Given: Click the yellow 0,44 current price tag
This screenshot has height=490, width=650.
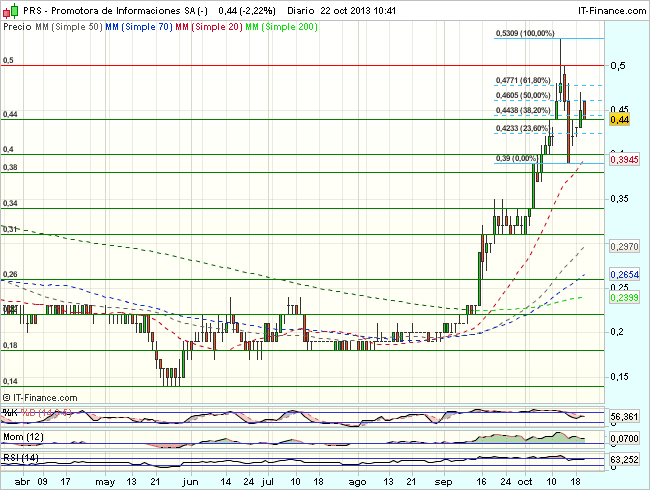Looking at the screenshot, I should coord(619,120).
